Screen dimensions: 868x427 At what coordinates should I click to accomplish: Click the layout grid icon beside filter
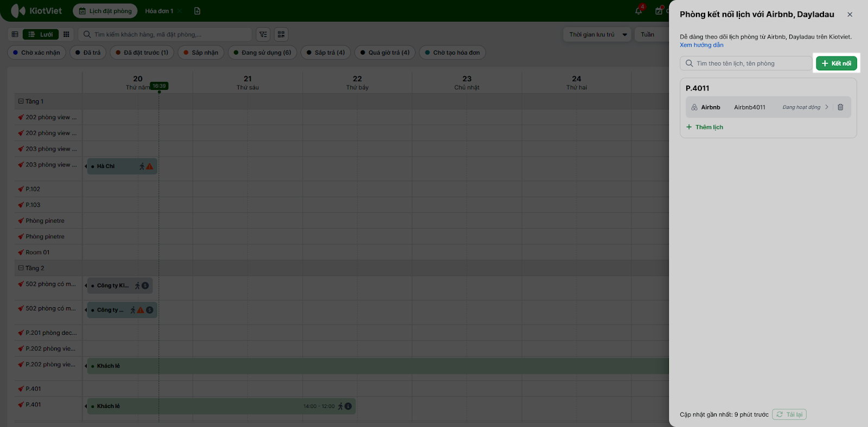point(281,35)
